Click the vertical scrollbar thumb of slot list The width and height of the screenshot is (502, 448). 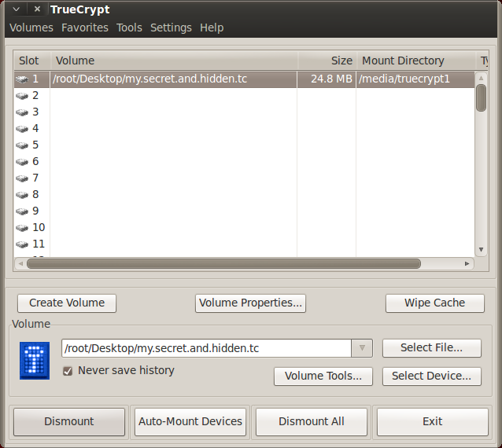click(x=481, y=97)
